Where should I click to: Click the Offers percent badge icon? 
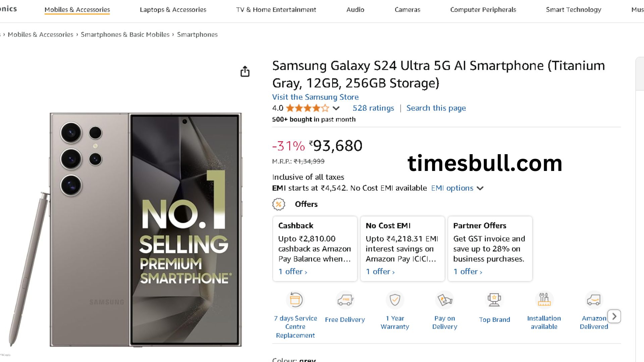coord(278,204)
